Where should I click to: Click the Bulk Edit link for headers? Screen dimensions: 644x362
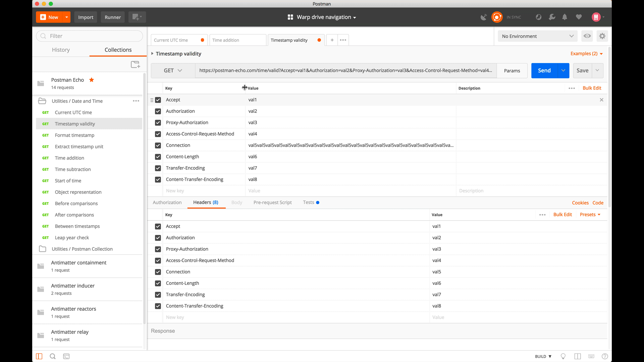click(562, 215)
